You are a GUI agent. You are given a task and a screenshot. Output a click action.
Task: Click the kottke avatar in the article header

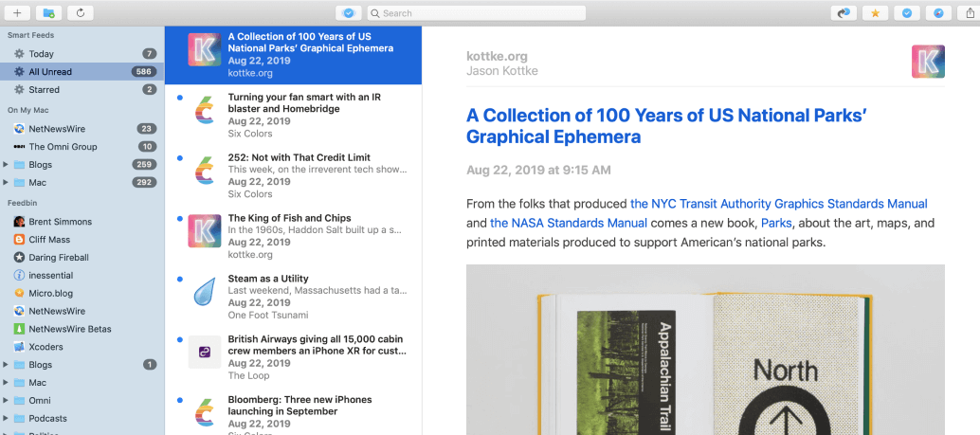pos(928,62)
